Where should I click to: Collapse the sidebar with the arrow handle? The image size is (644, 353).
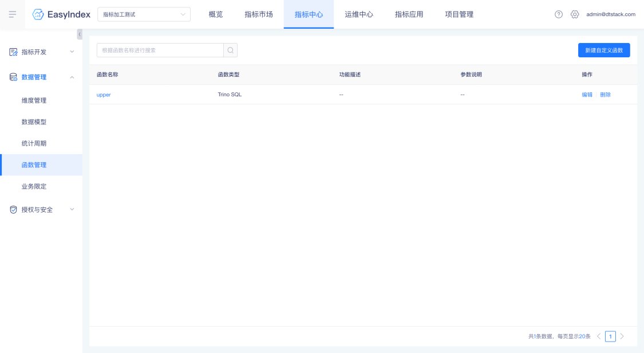tap(80, 34)
